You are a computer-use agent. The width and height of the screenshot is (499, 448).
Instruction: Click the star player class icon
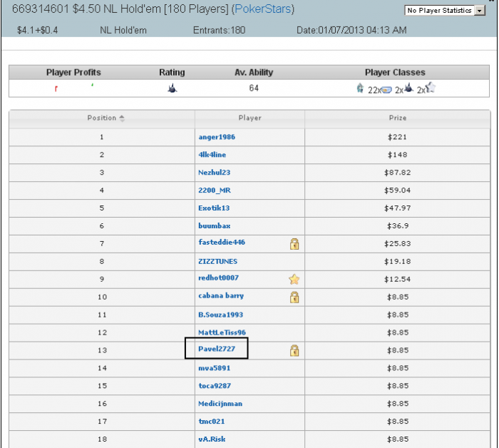pos(431,87)
